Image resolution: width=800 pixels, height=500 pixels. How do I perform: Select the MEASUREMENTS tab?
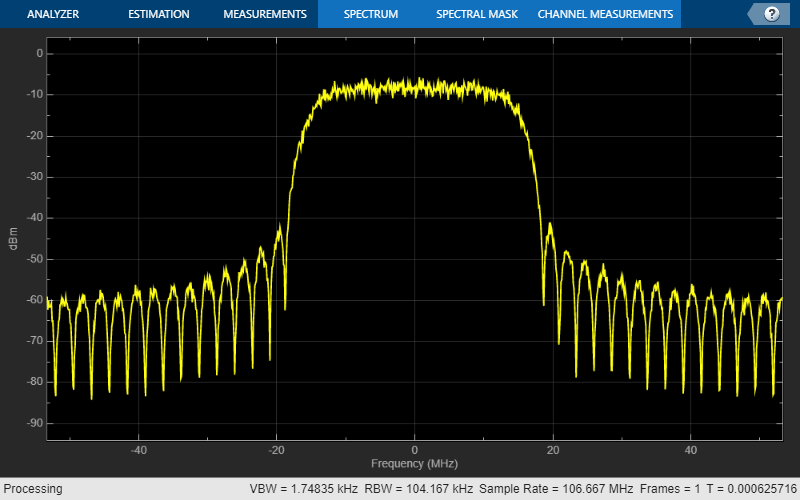(265, 14)
